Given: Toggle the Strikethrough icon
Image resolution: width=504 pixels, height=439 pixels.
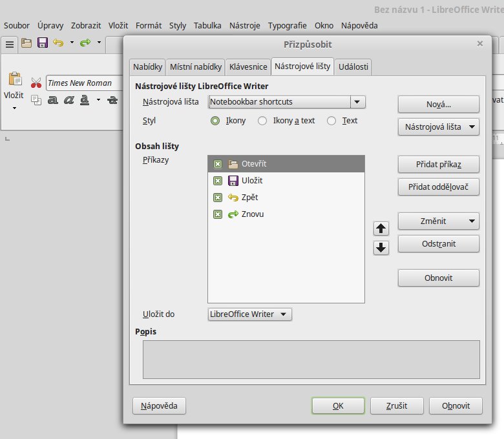Looking at the screenshot, I should [112, 100].
